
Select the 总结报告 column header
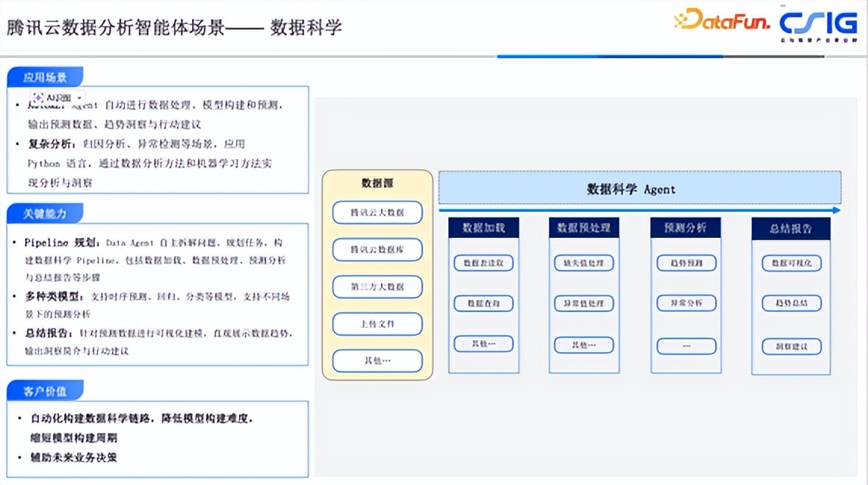click(791, 228)
